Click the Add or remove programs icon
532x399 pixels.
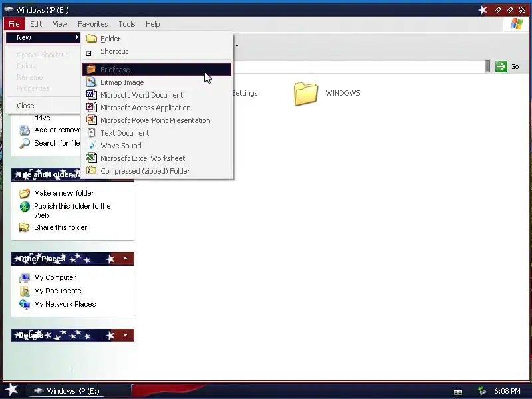point(25,130)
